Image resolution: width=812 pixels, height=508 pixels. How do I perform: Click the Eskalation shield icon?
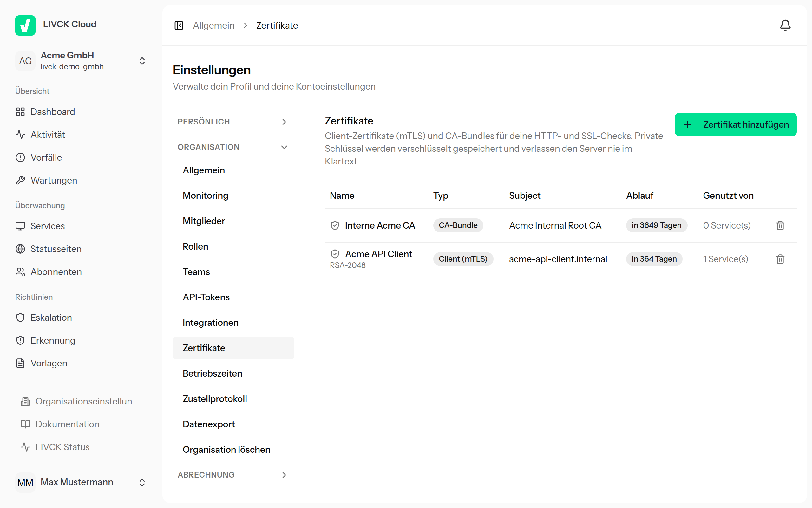pyautogui.click(x=20, y=317)
